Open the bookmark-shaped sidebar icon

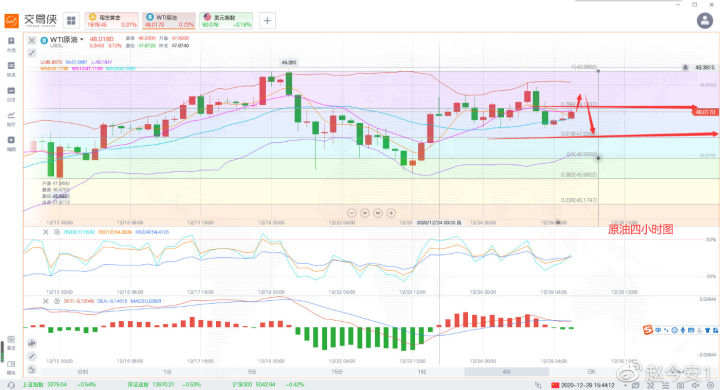tap(11, 41)
